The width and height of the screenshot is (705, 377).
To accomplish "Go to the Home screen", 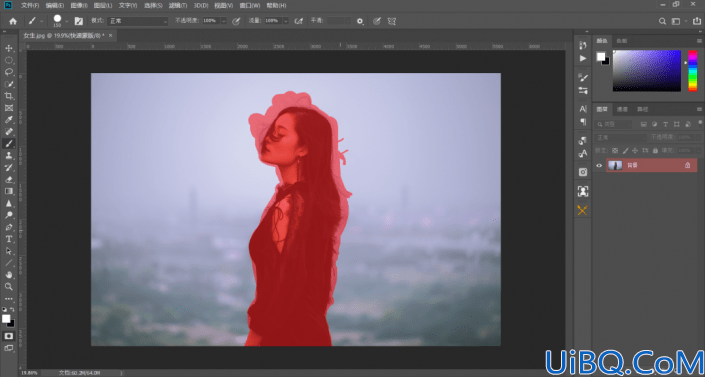I will (13, 21).
